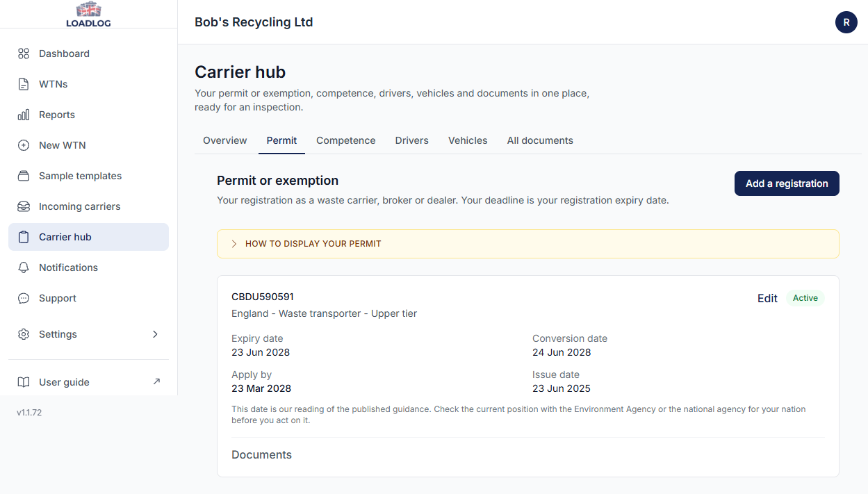This screenshot has width=868, height=494.
Task: Click version label v1.1.72
Action: (x=29, y=413)
